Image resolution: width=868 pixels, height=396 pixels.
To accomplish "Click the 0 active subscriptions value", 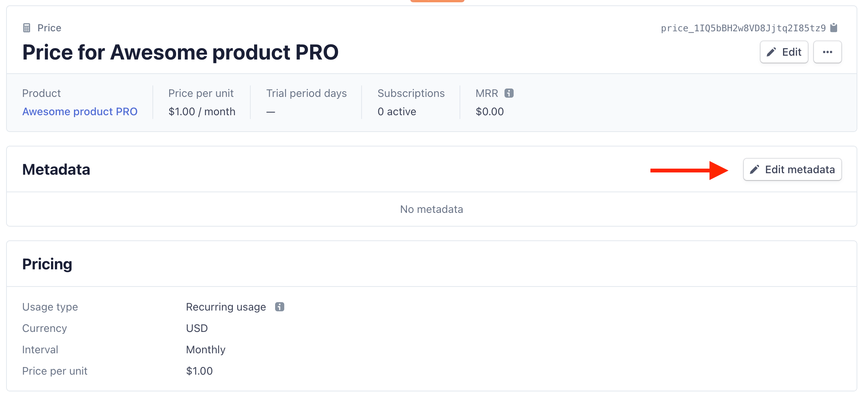I will pos(397,111).
